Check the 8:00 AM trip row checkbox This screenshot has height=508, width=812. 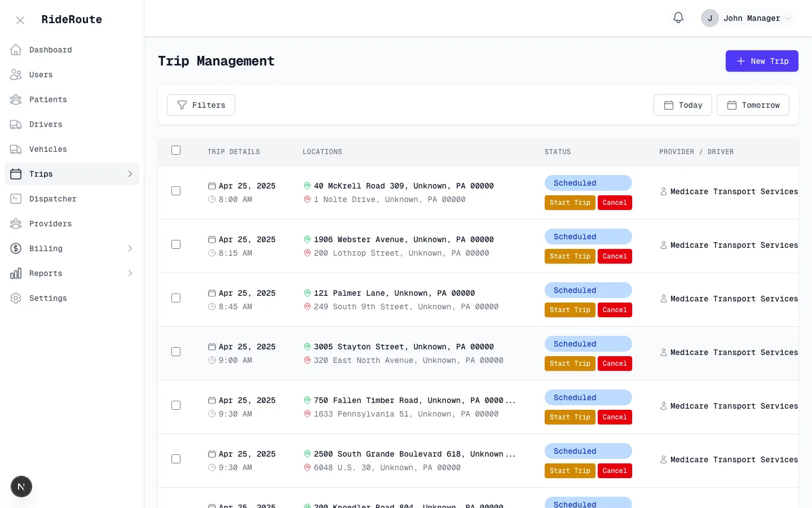pyautogui.click(x=176, y=191)
